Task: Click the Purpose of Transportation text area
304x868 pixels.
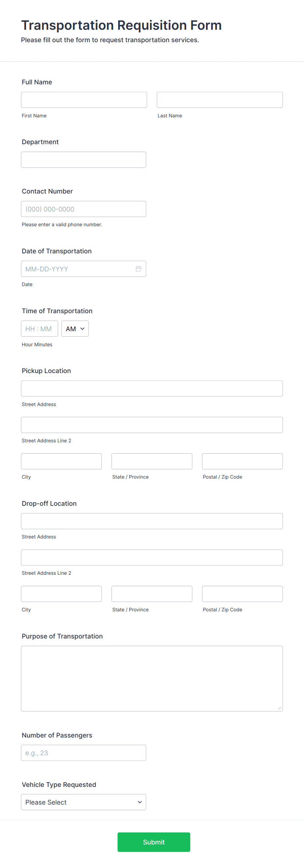Action: 152,678
